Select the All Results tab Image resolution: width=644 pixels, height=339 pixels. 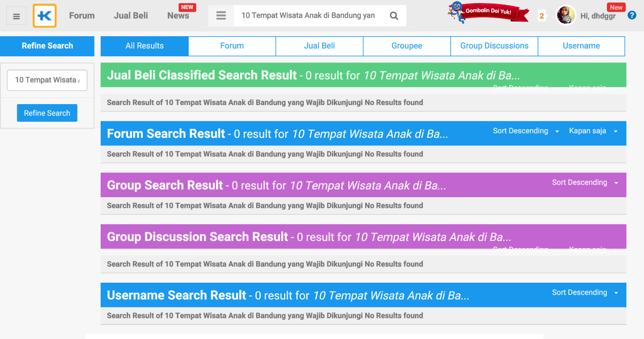point(144,46)
